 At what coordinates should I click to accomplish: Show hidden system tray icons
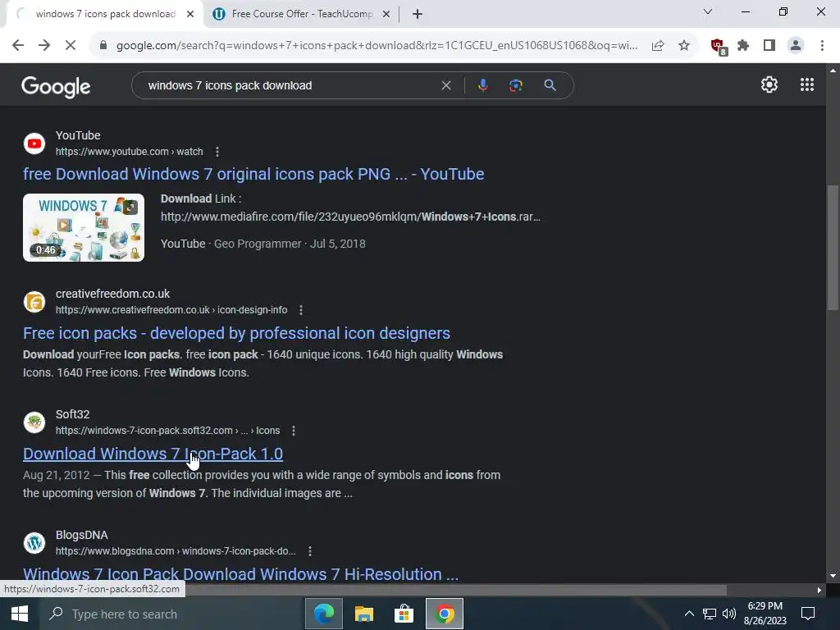pyautogui.click(x=689, y=614)
